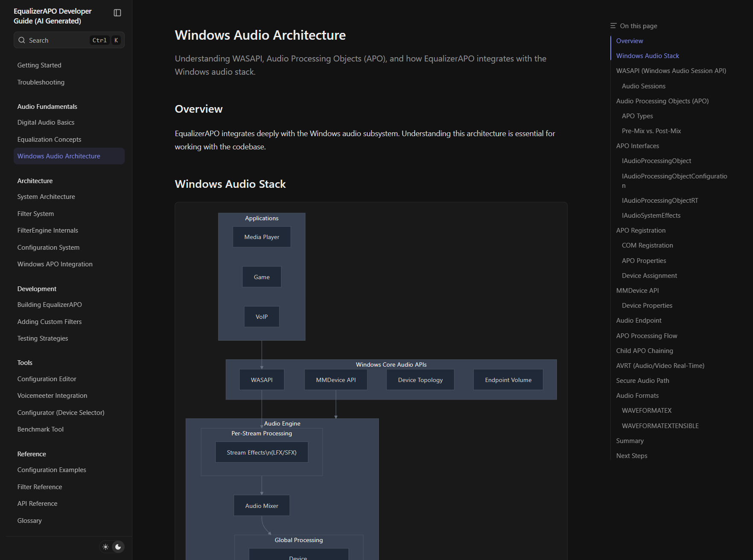Open the Voicemeeter Integration page
This screenshot has height=560, width=753.
pos(52,395)
